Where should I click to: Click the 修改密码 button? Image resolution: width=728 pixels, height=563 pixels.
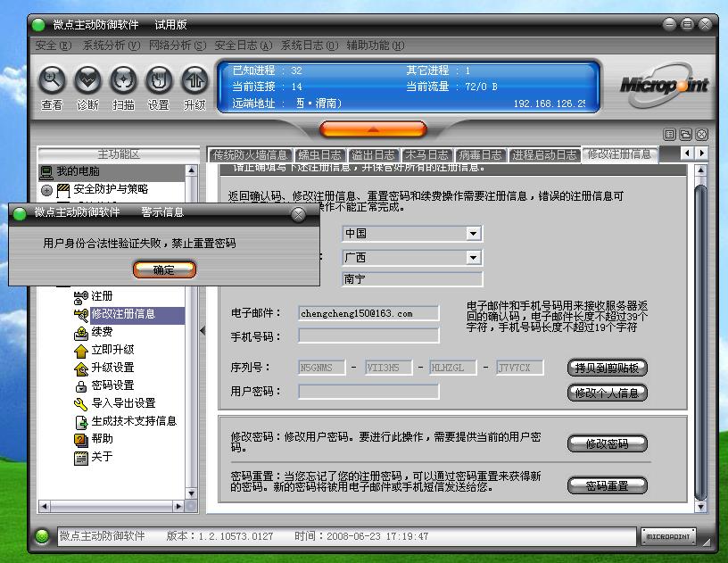coord(607,443)
